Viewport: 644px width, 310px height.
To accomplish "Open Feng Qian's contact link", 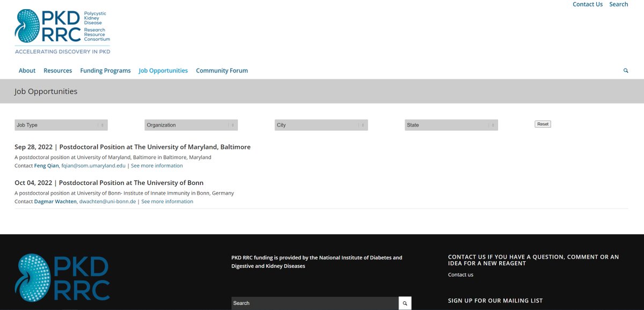I will 47,165.
